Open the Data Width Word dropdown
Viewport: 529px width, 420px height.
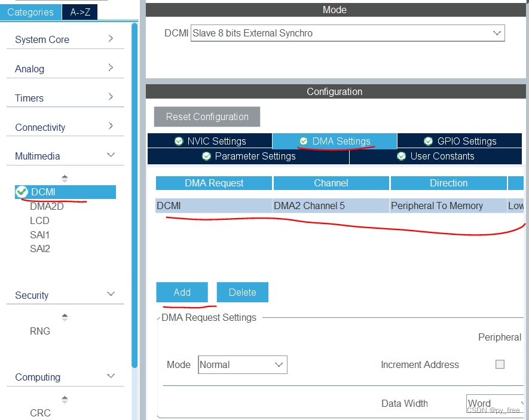pyautogui.click(x=495, y=403)
